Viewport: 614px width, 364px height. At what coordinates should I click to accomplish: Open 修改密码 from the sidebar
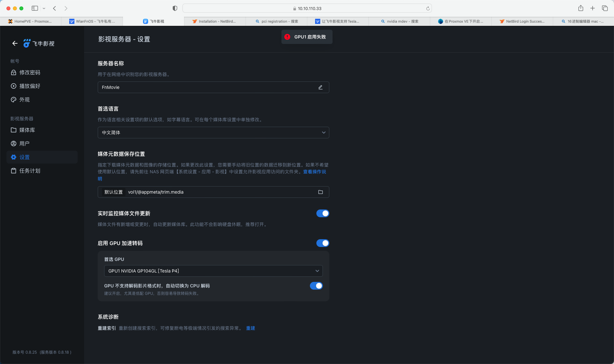[x=42, y=72]
